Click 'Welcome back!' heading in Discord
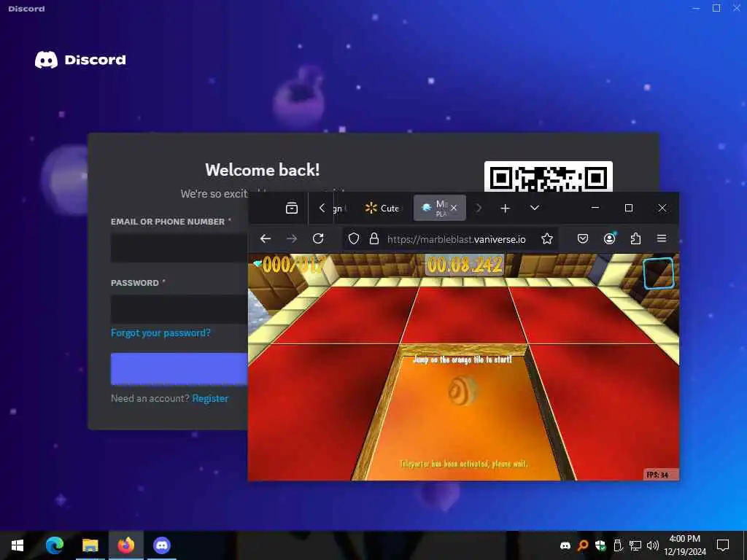 click(x=263, y=170)
